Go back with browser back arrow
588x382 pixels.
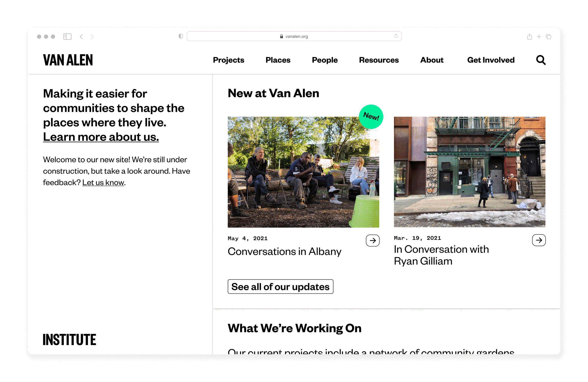pyautogui.click(x=81, y=37)
